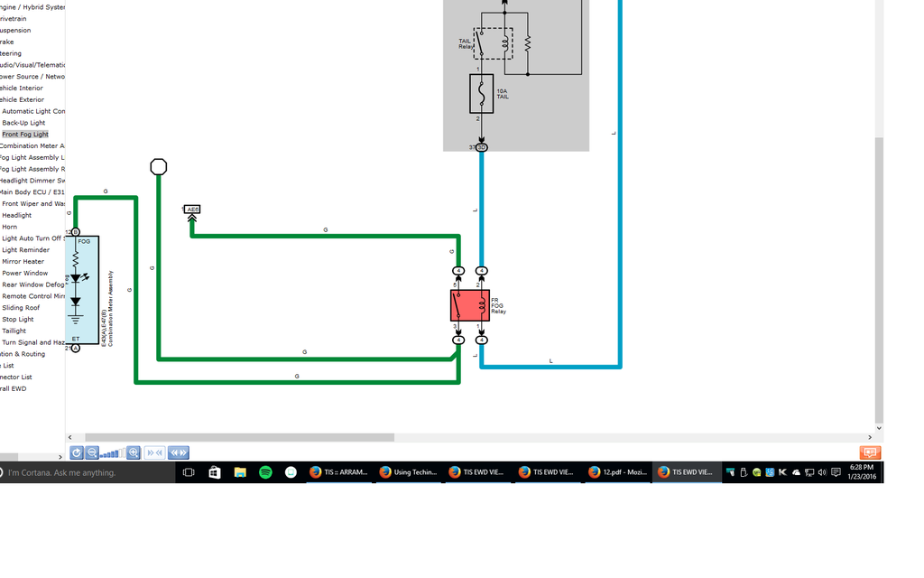This screenshot has height=578, width=924.
Task: Click the green G wire to AE6
Action: [325, 236]
